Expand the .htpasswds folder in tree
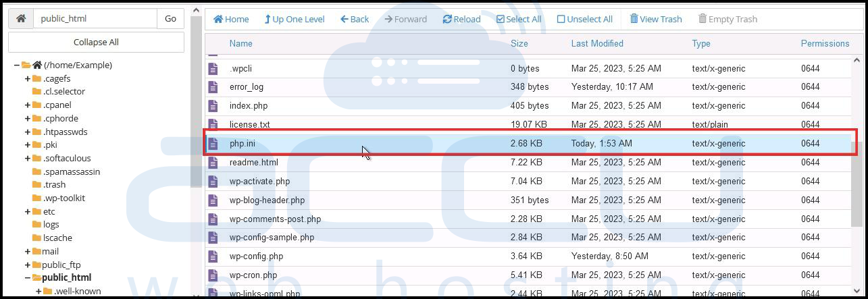The image size is (868, 299). pyautogui.click(x=28, y=132)
